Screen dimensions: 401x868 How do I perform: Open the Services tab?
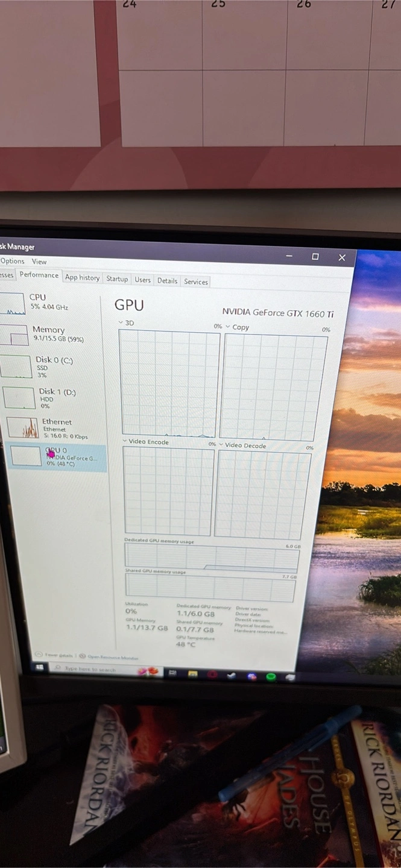point(196,281)
